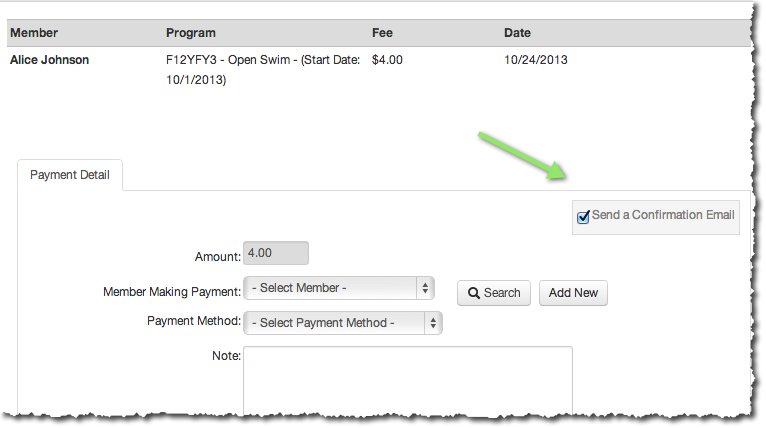The height and width of the screenshot is (428, 766).
Task: Click inside the Note text area
Action: (408, 380)
